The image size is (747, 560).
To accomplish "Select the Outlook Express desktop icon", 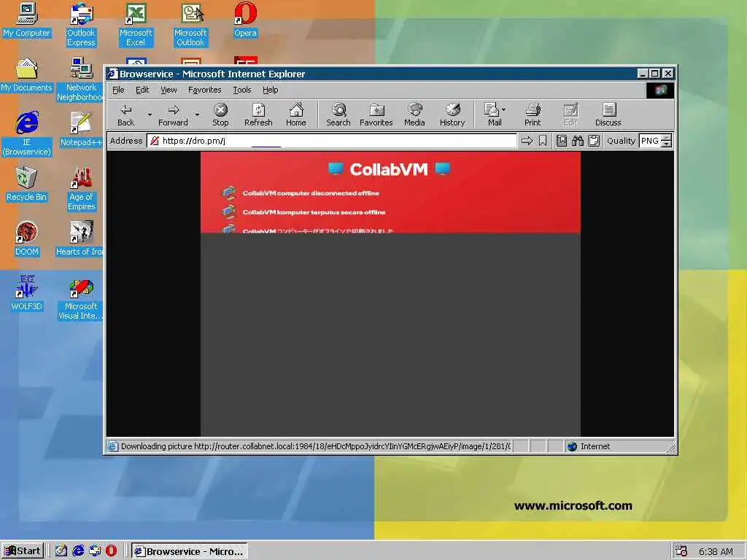I will 81,25.
